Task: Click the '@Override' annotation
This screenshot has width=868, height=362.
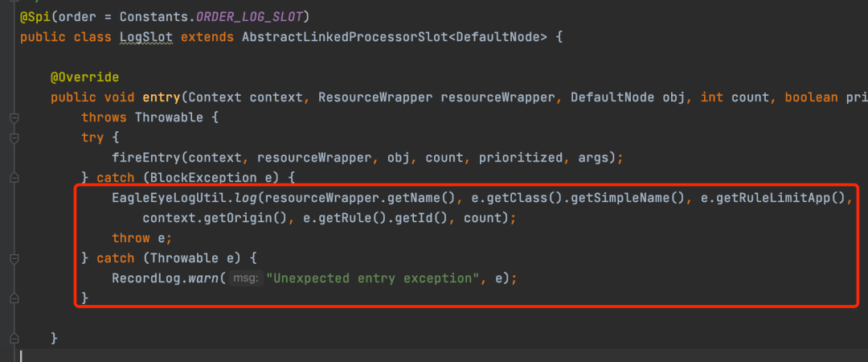Action: pyautogui.click(x=84, y=77)
